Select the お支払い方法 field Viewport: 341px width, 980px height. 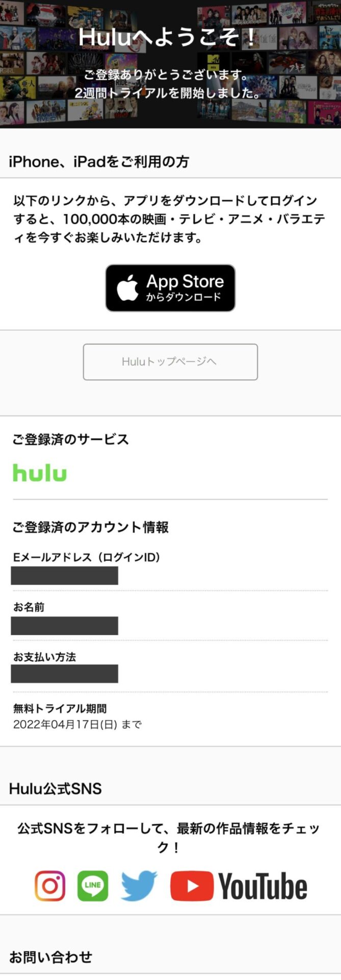click(64, 674)
